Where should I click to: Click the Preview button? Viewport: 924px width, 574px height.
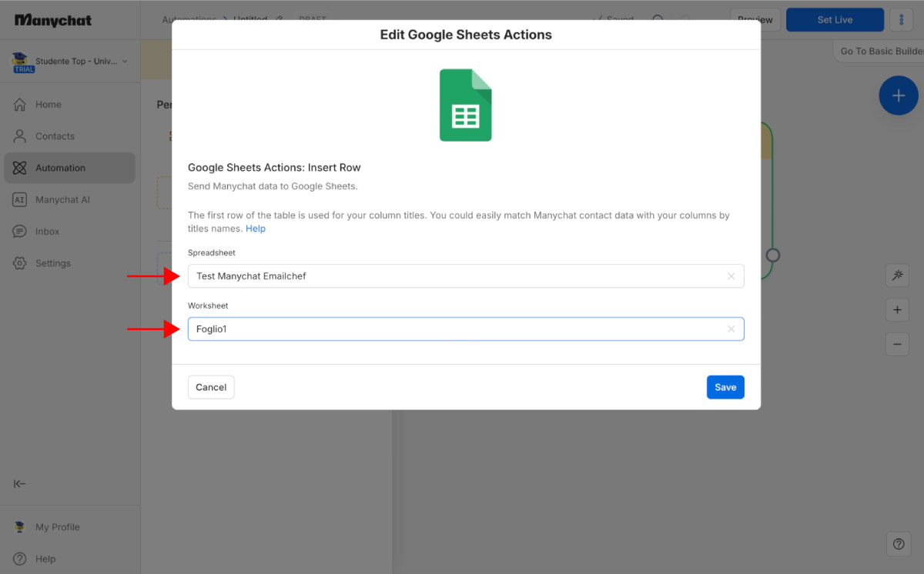[755, 20]
